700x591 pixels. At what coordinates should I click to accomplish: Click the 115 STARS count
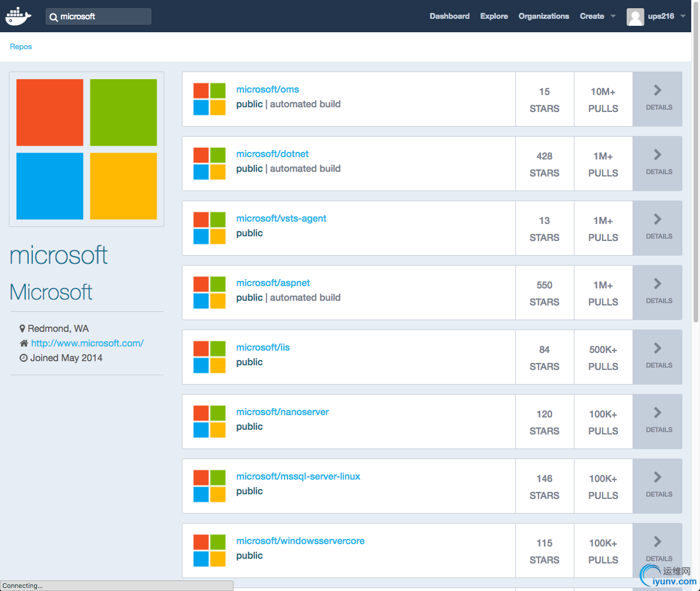[544, 551]
